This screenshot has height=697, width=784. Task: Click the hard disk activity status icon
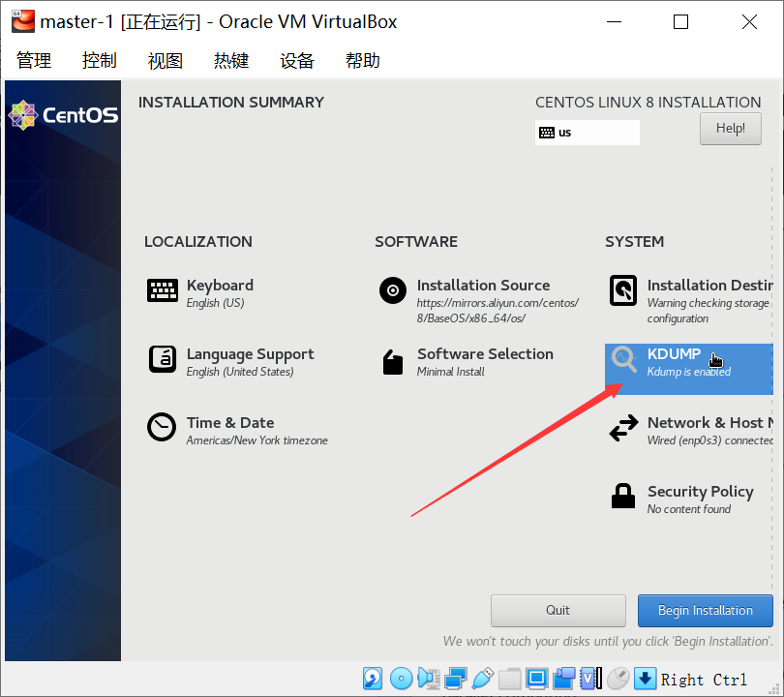point(373,679)
